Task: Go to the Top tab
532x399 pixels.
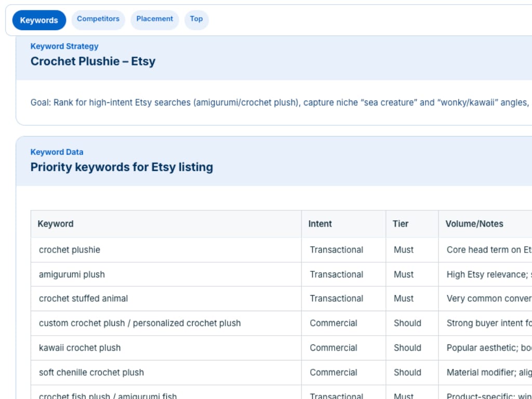Action: click(x=196, y=19)
